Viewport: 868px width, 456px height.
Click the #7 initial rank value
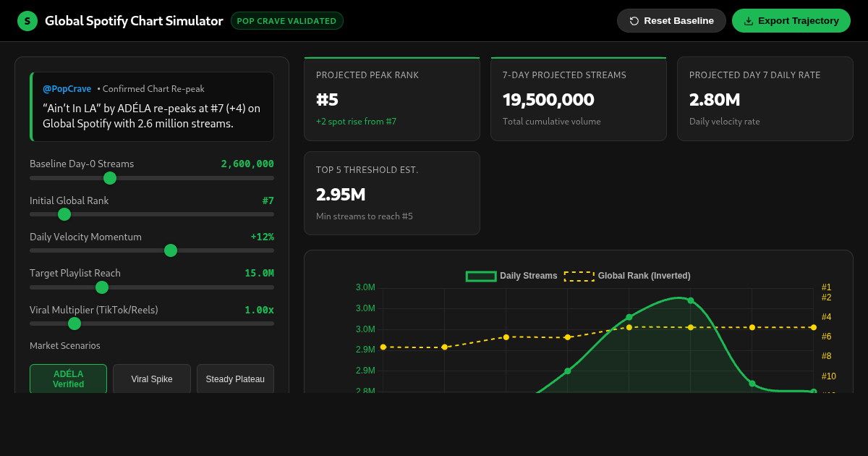[268, 200]
